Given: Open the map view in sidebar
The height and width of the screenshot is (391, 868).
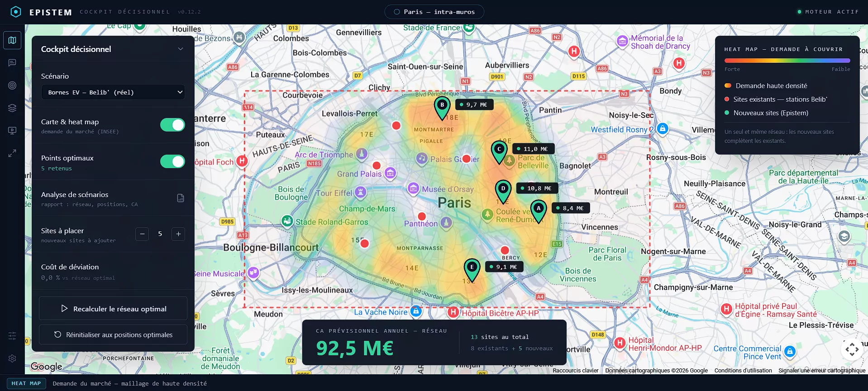Looking at the screenshot, I should click(x=12, y=40).
